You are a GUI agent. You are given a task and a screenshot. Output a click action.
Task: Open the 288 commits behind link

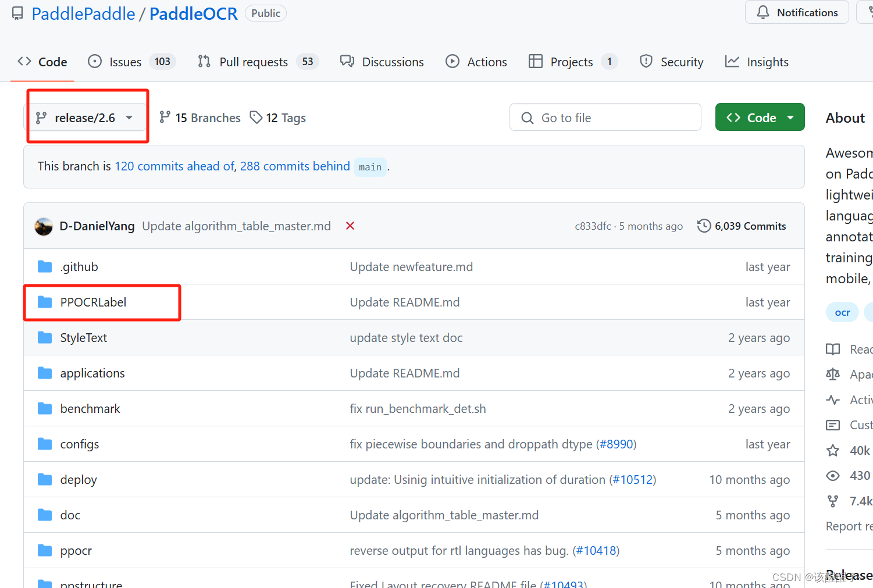[295, 166]
